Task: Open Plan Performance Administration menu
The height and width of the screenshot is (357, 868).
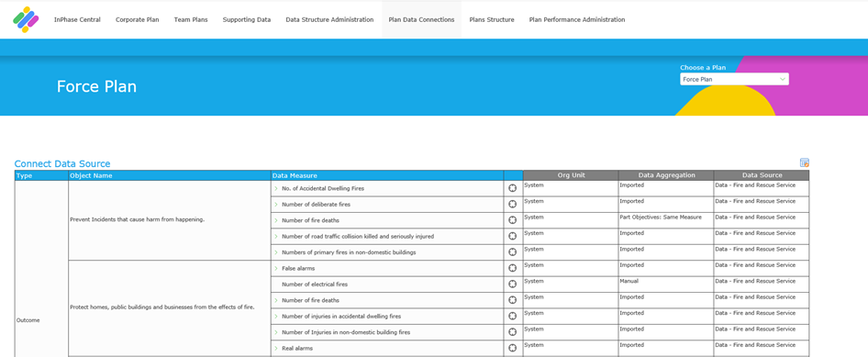Action: coord(577,19)
